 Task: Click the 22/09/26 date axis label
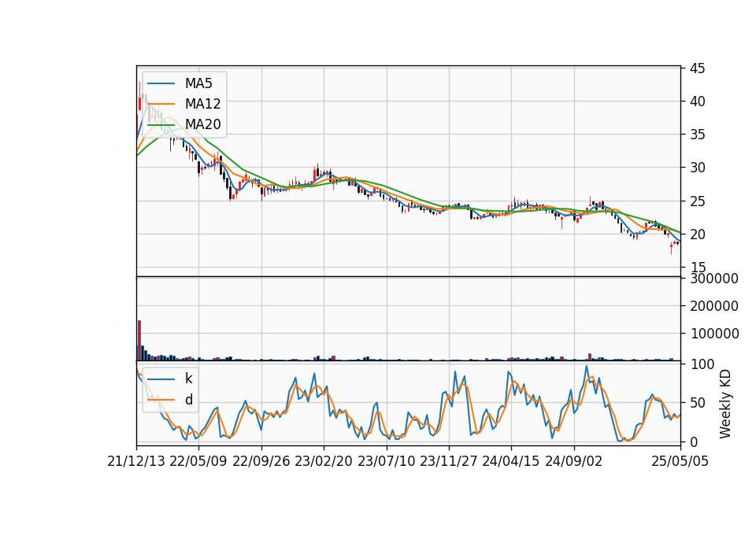tap(261, 461)
